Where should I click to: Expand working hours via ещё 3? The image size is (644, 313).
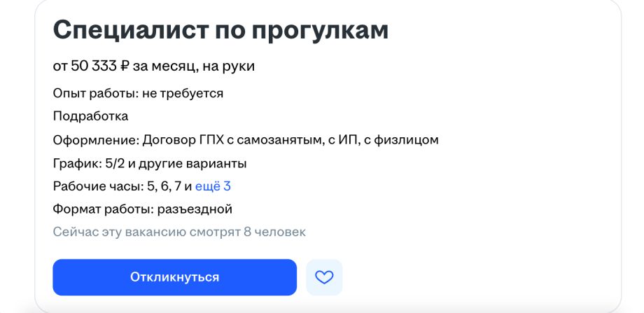(213, 186)
